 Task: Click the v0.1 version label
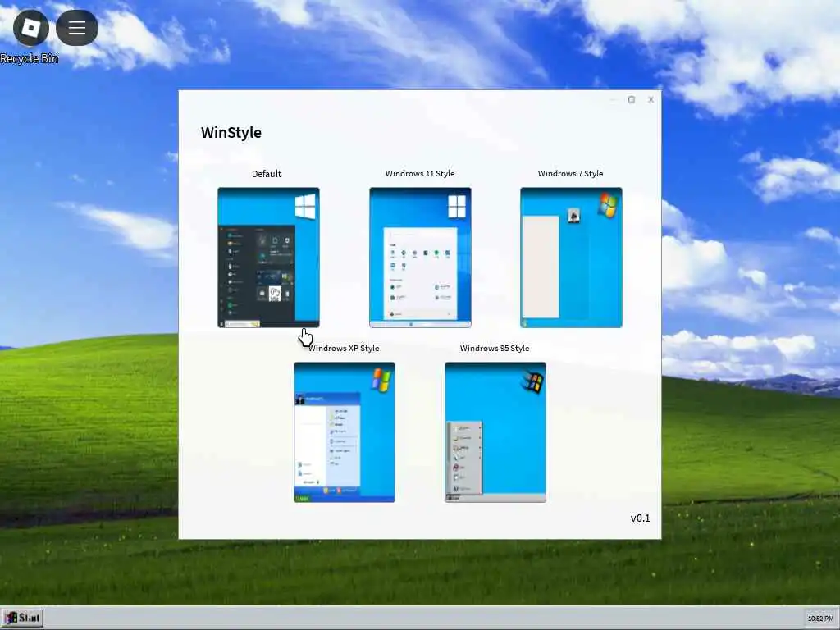click(640, 518)
